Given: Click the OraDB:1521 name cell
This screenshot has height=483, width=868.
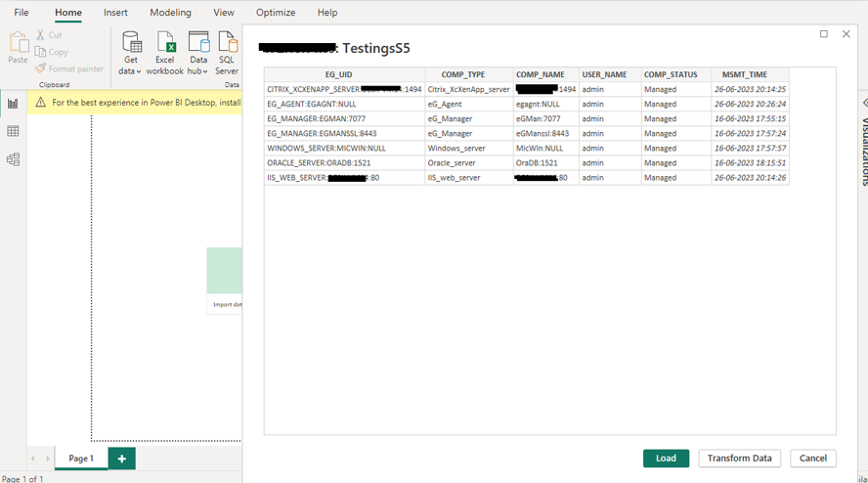Looking at the screenshot, I should [x=545, y=163].
